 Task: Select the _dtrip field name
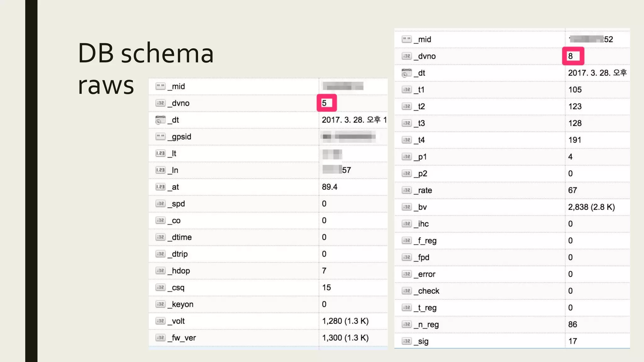(178, 254)
